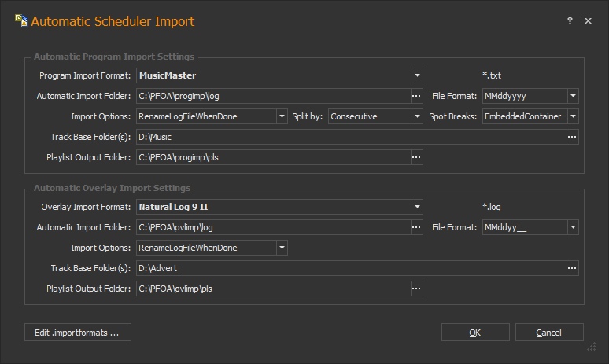Click the Spot Breaks label
Viewport: 609px width, 364px height.
click(453, 116)
